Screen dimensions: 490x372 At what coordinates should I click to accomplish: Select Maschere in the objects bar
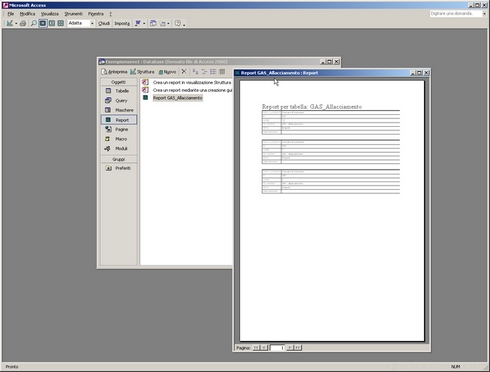pos(119,110)
